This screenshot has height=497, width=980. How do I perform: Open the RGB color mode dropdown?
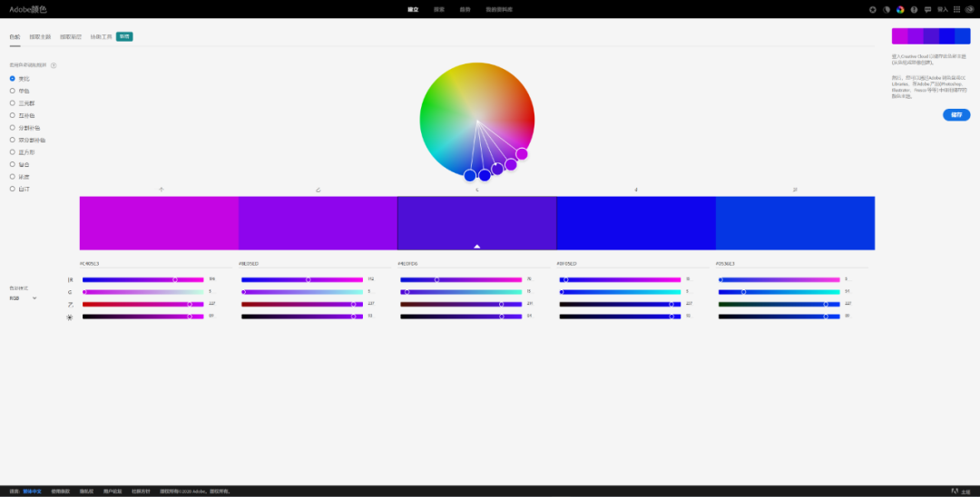click(23, 298)
